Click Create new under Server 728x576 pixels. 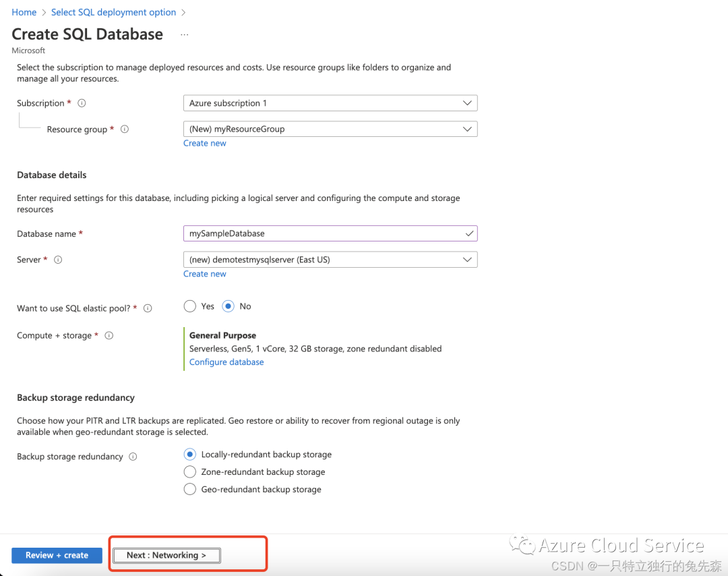[205, 274]
